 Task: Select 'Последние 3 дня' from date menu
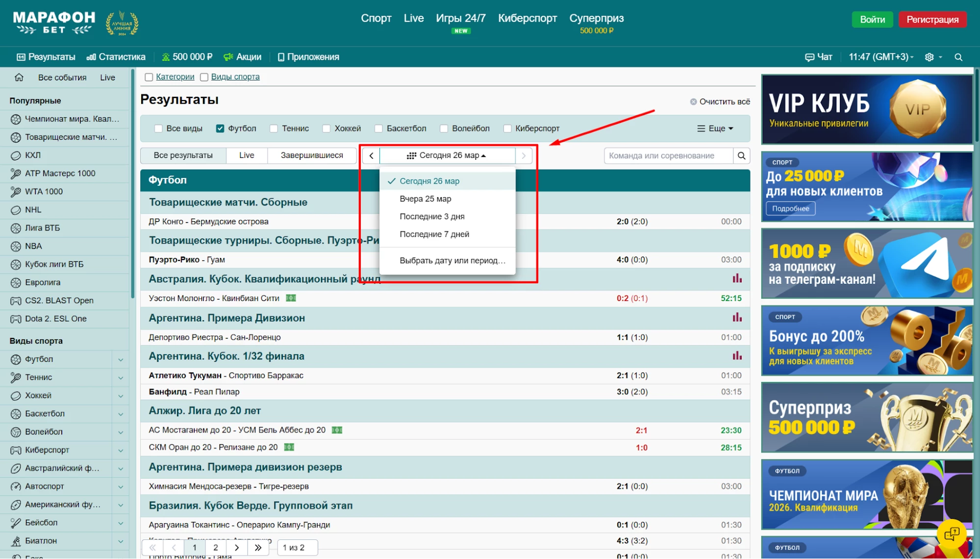[447, 217]
